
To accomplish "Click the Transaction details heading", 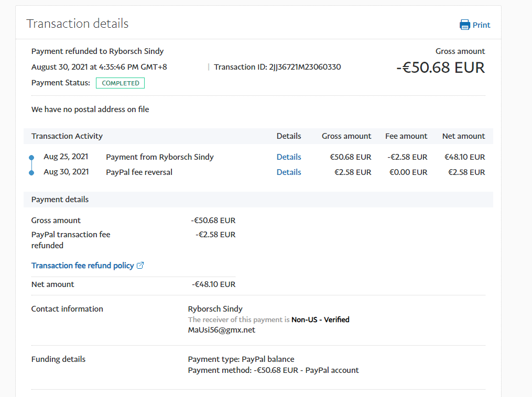I will click(78, 24).
